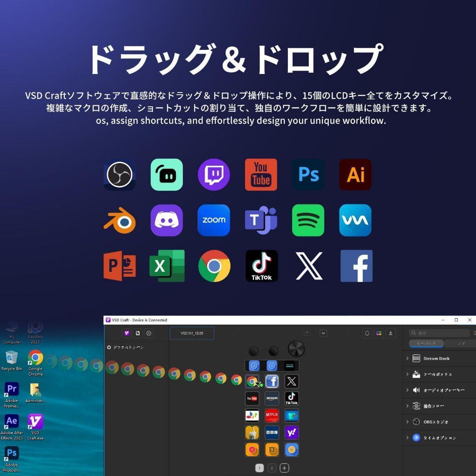Open the dimmed dropdown arrow in the toolbar
The width and height of the screenshot is (476, 476).
click(307, 332)
